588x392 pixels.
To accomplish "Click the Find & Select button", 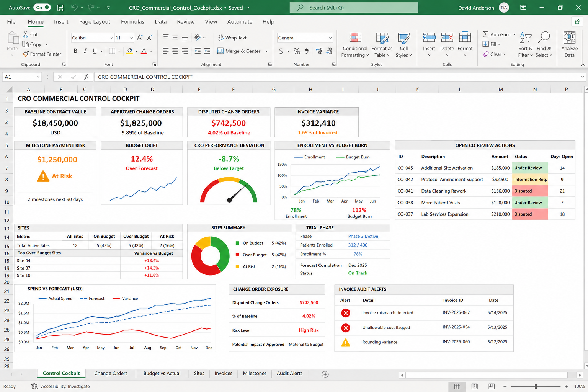I will pos(544,45).
